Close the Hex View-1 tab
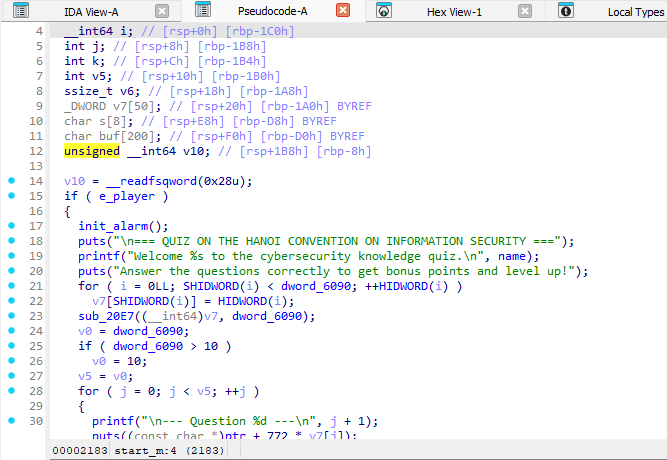This screenshot has height=460, width=667. point(524,11)
